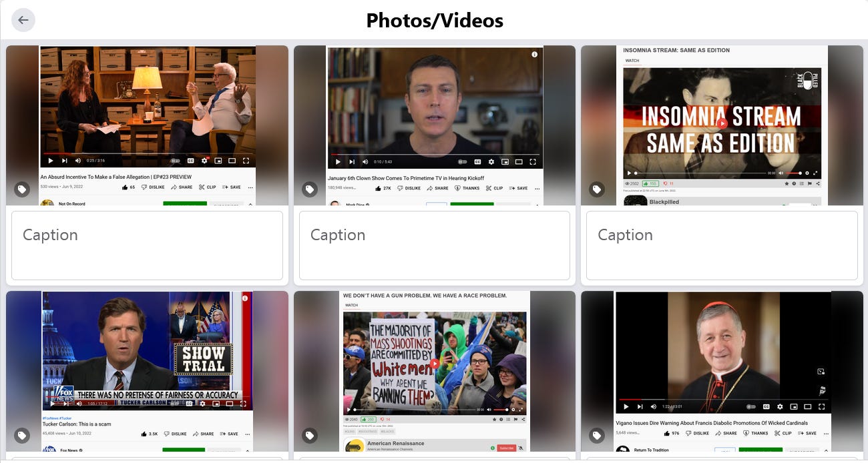The width and height of the screenshot is (868, 463).
Task: Select the 'An Absurd Incentive' interview thumbnail
Action: point(147,125)
